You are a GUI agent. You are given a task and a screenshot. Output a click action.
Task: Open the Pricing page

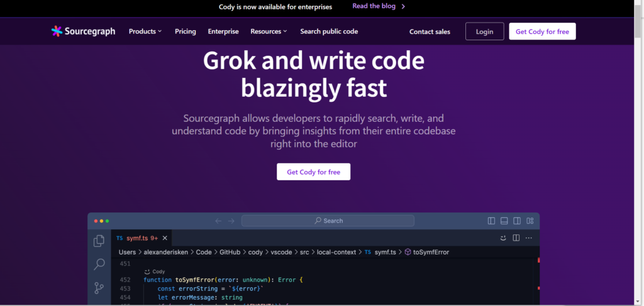186,31
